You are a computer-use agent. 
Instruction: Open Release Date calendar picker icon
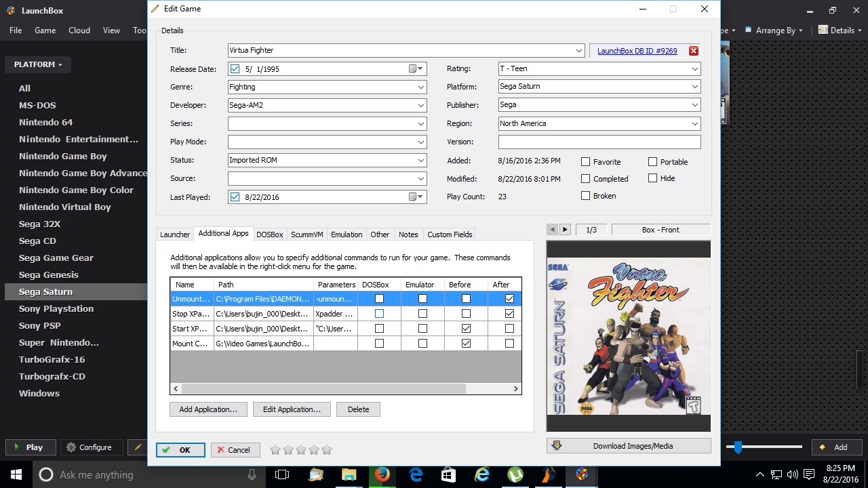click(x=415, y=68)
